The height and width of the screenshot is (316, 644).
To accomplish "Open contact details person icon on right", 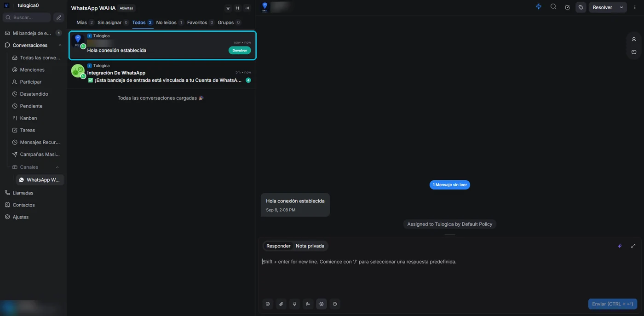I will [634, 39].
